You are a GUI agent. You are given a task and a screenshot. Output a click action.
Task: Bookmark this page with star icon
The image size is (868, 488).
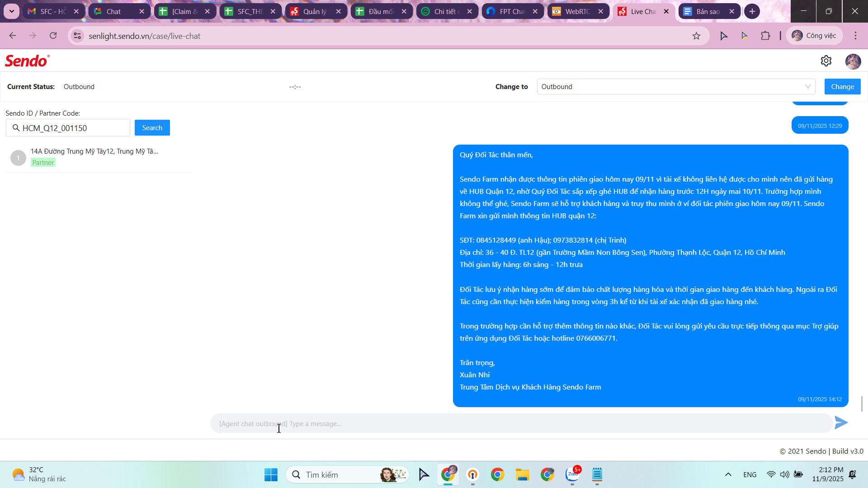(696, 36)
